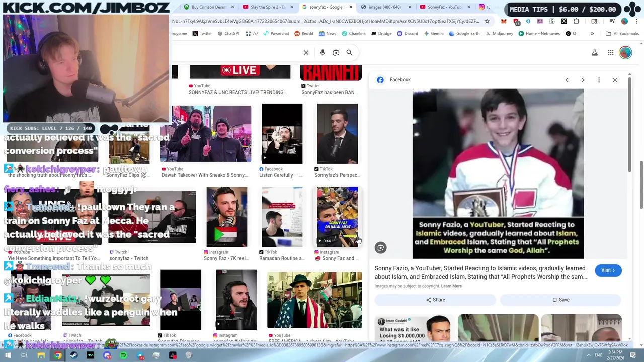644x362 pixels.
Task: Search inside image with lens button
Action: [x=381, y=247]
